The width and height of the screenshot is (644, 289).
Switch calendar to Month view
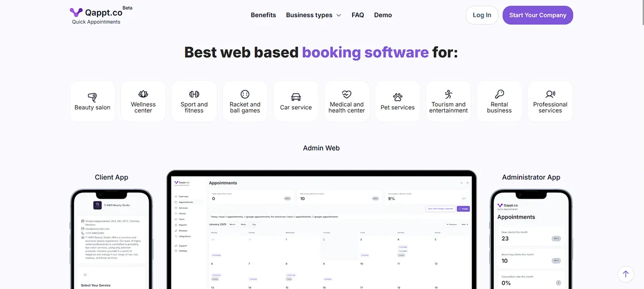233,224
